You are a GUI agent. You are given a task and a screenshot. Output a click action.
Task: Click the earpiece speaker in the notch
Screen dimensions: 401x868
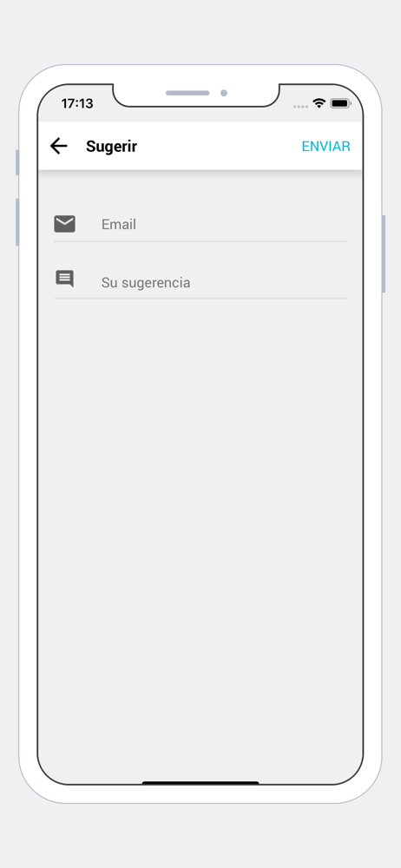tap(187, 93)
